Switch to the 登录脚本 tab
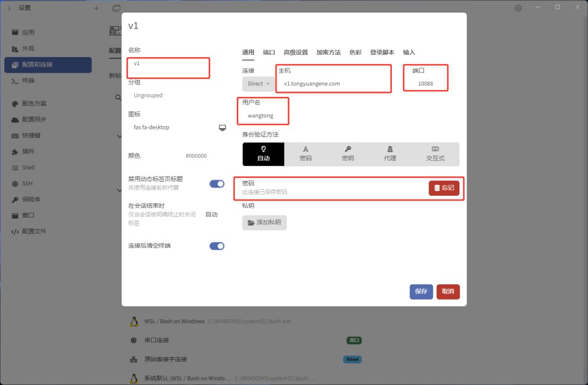 [382, 52]
